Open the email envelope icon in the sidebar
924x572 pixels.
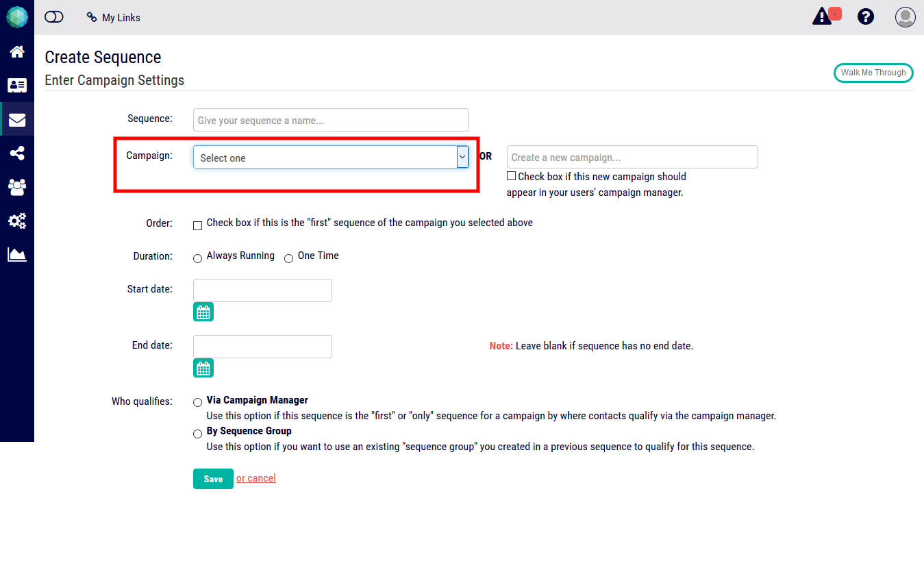pos(17,120)
